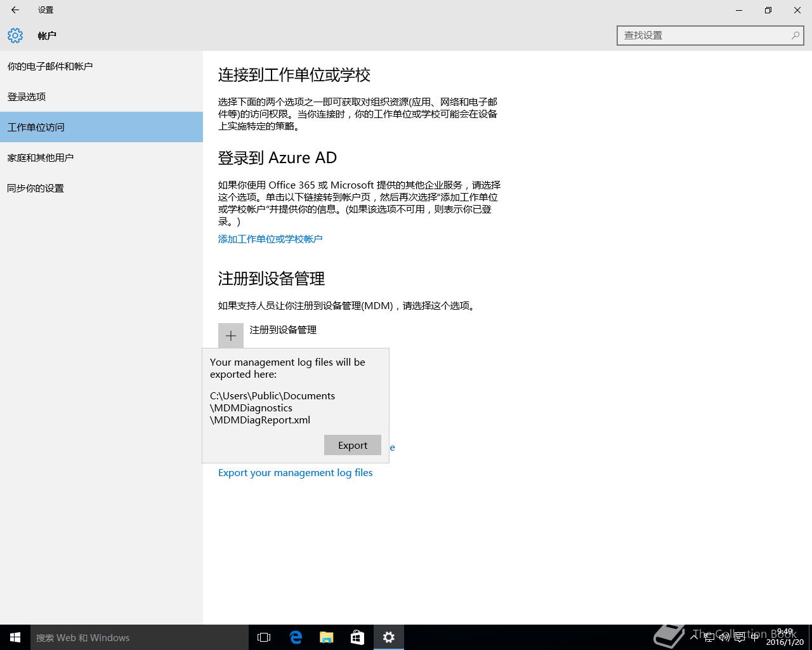Select 家庭和其他用户 in the sidebar
This screenshot has width=812, height=650.
pos(101,157)
